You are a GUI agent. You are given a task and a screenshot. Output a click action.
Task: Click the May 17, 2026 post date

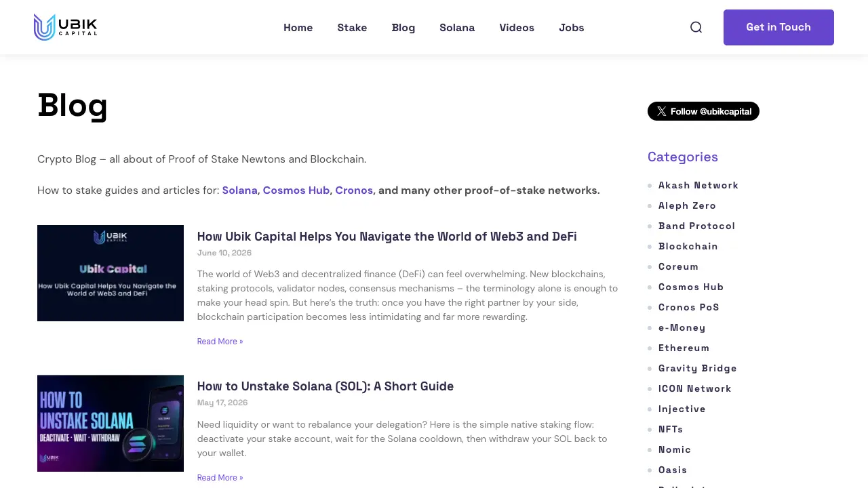(x=222, y=403)
